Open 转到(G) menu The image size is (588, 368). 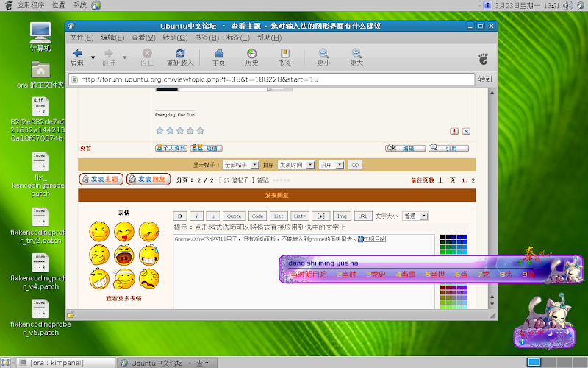click(175, 38)
